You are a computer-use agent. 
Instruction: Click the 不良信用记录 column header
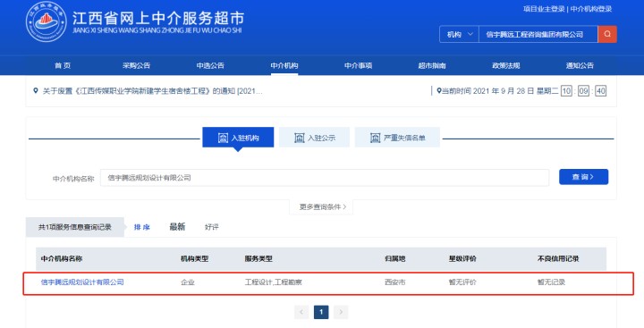click(x=558, y=258)
